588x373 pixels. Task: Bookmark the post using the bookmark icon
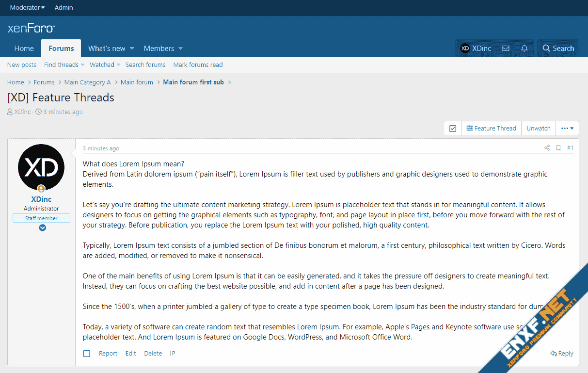[x=558, y=148]
